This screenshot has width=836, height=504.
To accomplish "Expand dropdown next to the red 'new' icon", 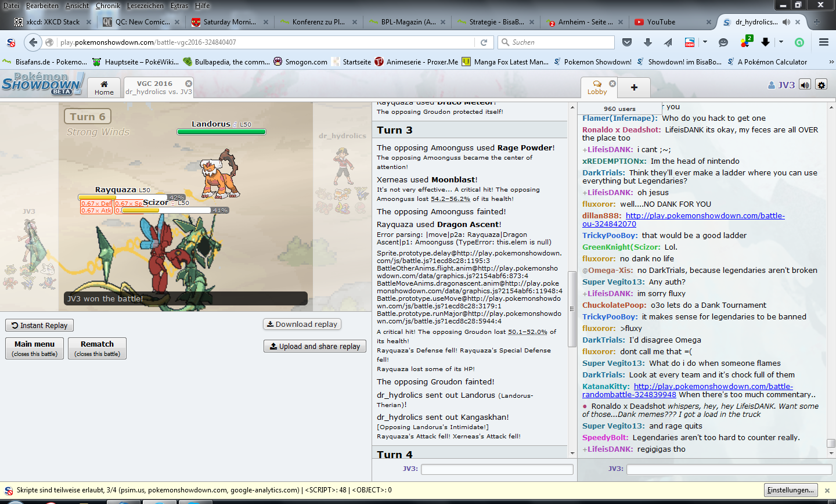I will pos(705,42).
